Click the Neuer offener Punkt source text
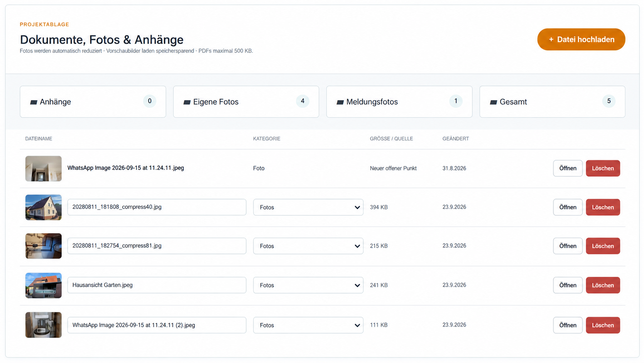This screenshot has width=644, height=363. pos(393,168)
